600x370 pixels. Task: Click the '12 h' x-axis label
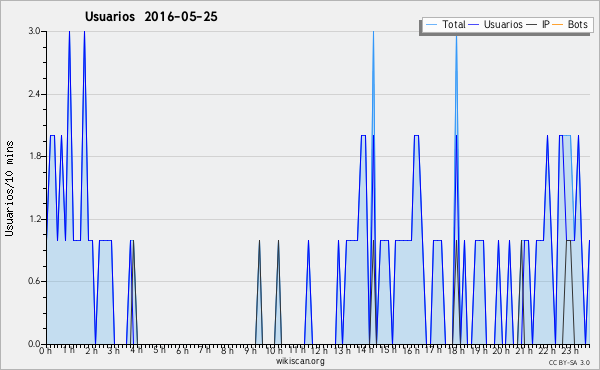click(x=319, y=351)
